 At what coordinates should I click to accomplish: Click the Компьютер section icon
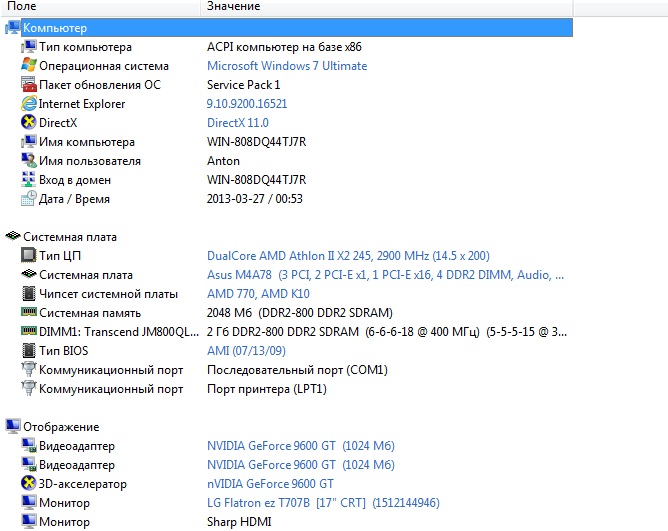pos(13,29)
